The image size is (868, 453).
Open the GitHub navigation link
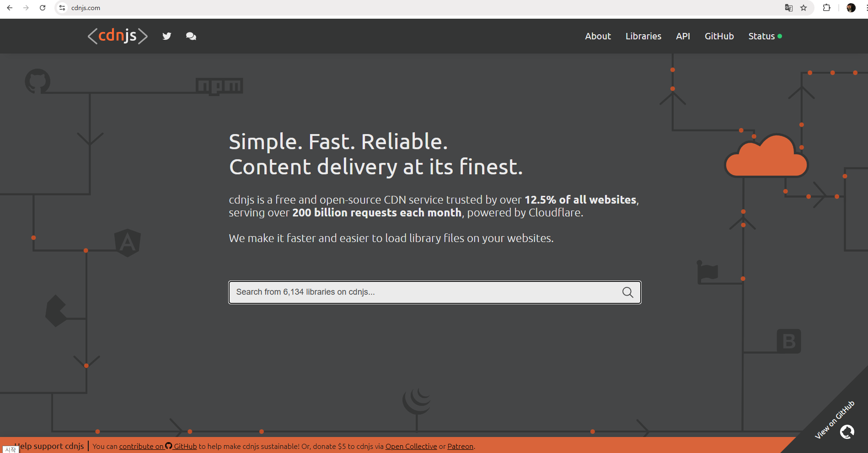point(719,36)
